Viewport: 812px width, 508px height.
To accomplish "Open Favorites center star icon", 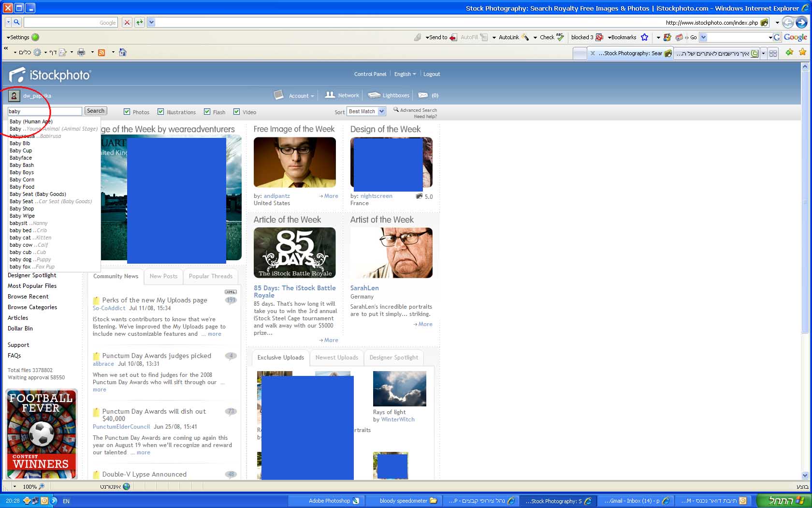I will coord(803,52).
